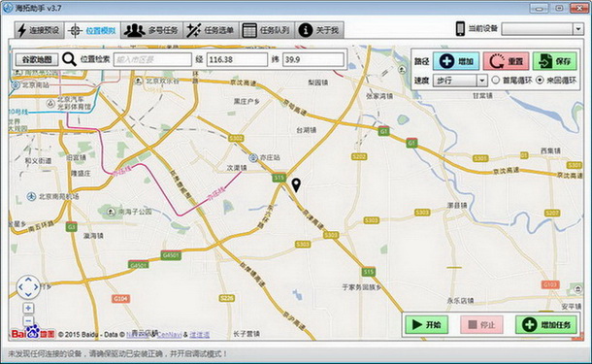Click the 关于我 info icon
The height and width of the screenshot is (364, 592).
click(x=306, y=30)
